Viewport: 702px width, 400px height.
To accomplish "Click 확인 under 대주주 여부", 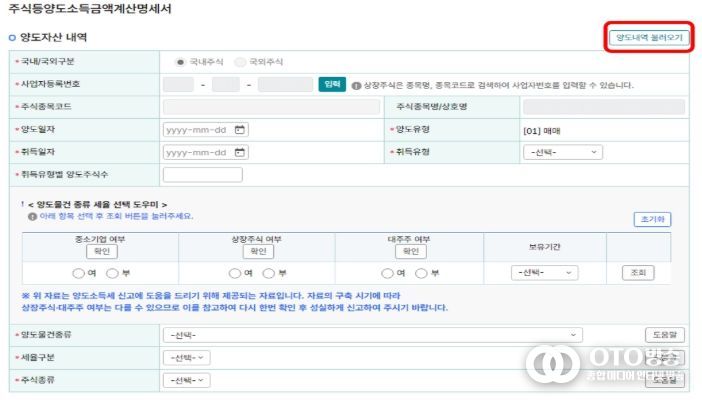I will click(x=411, y=252).
